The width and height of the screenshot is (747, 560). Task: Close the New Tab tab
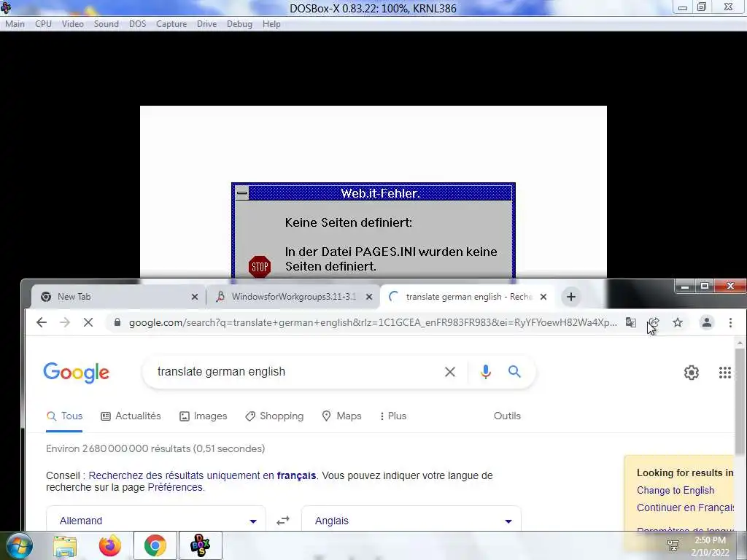pos(194,297)
